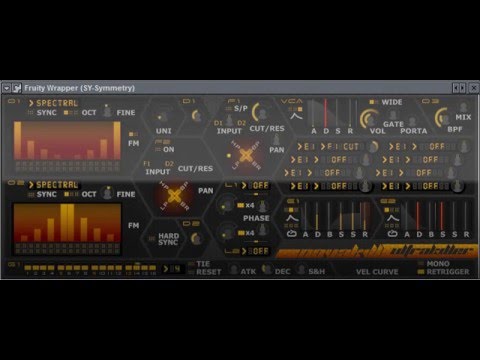This screenshot has width=480, height=360.
Task: Open the L1 destination OFF selector
Action: [256, 186]
